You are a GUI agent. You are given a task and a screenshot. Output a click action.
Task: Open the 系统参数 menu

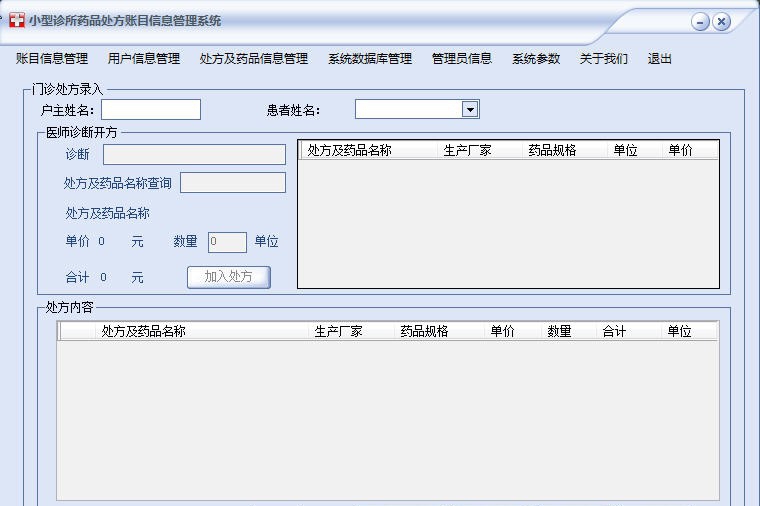536,59
